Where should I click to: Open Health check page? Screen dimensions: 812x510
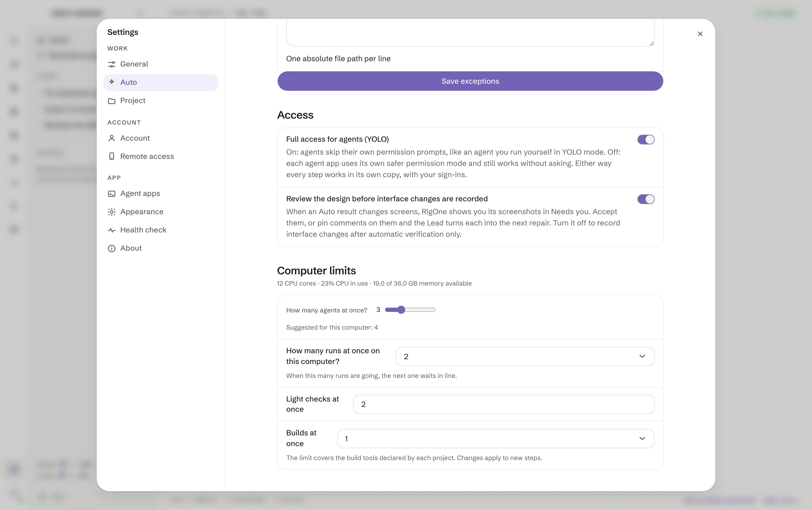tap(161, 230)
